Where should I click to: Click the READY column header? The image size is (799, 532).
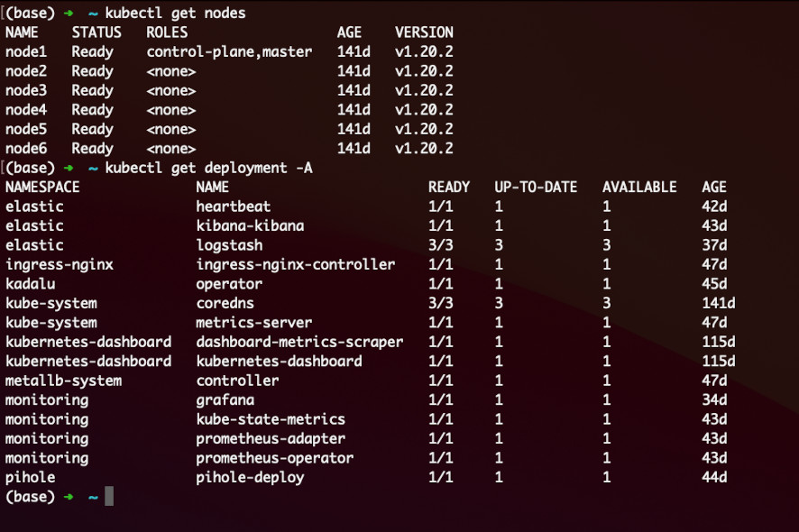point(449,187)
